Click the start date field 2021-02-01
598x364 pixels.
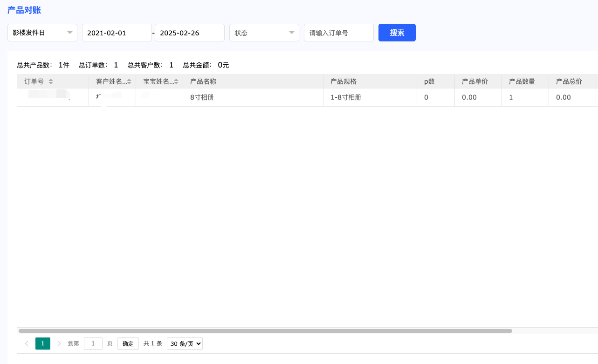[117, 33]
